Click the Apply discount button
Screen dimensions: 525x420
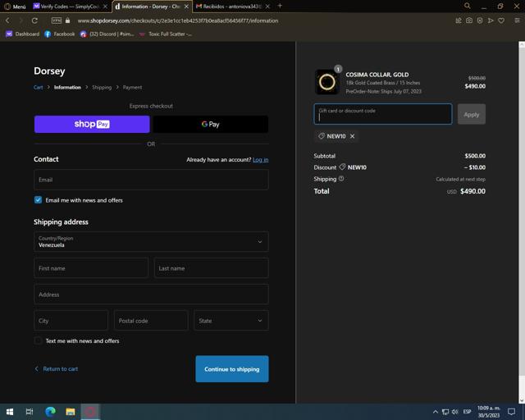(x=472, y=114)
